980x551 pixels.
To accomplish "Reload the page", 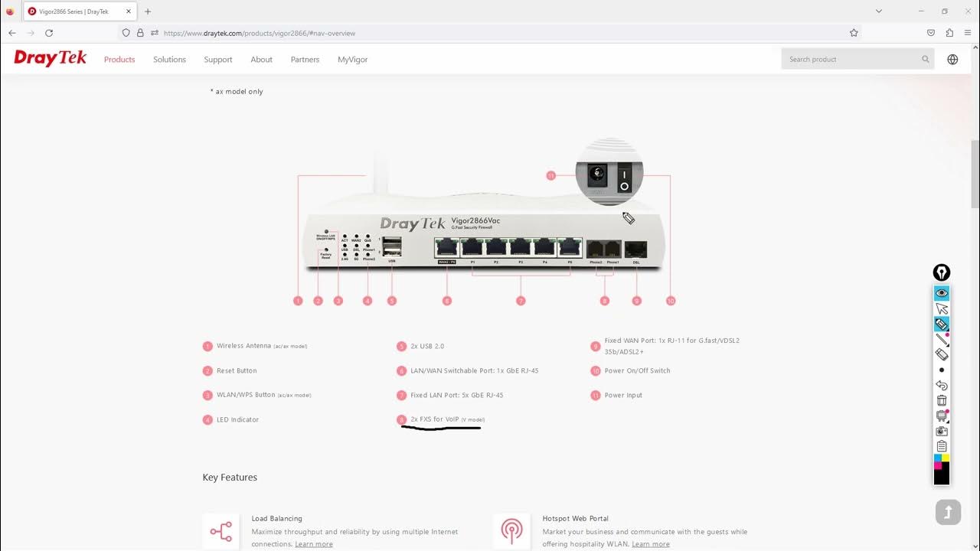I will (49, 33).
